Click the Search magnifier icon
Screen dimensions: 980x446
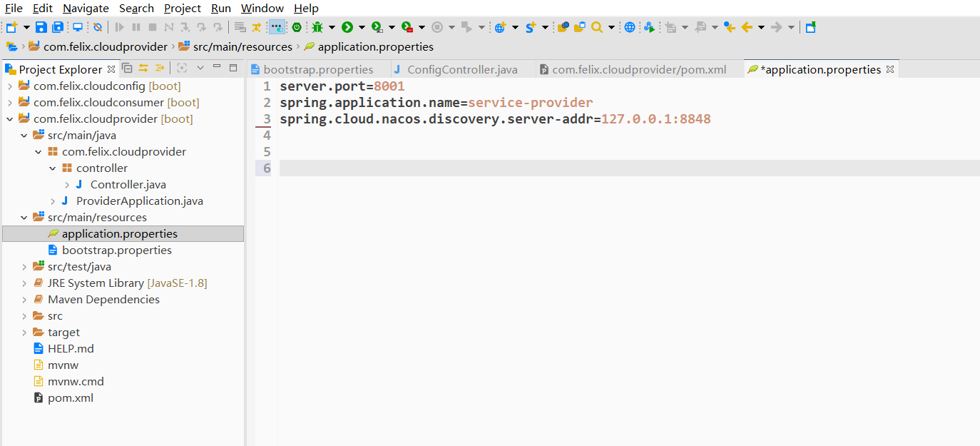tap(597, 27)
